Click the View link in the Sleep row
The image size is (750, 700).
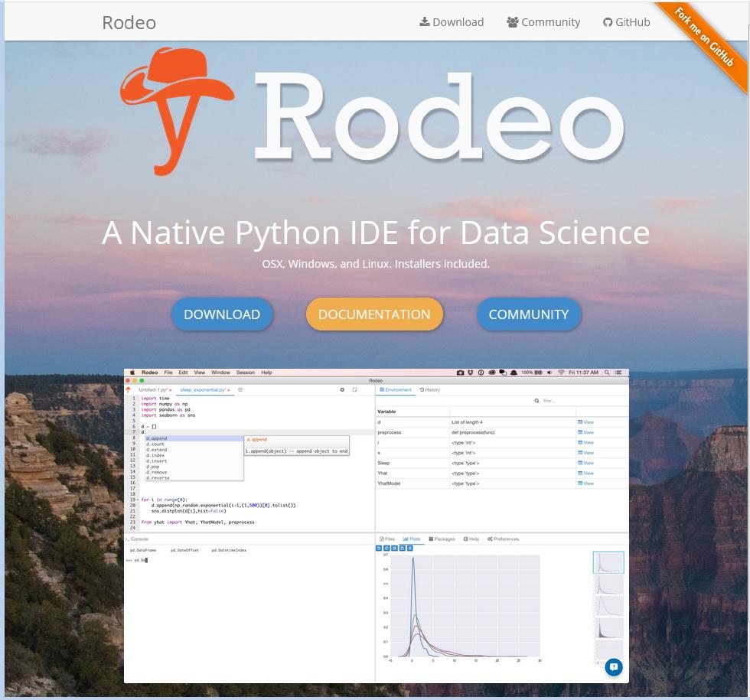tap(586, 463)
